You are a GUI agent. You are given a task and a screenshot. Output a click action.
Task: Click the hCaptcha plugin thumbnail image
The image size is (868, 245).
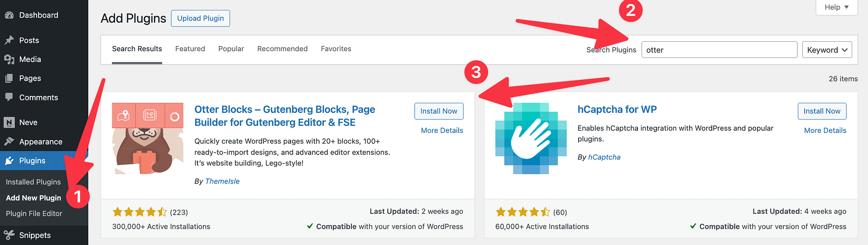pos(531,138)
